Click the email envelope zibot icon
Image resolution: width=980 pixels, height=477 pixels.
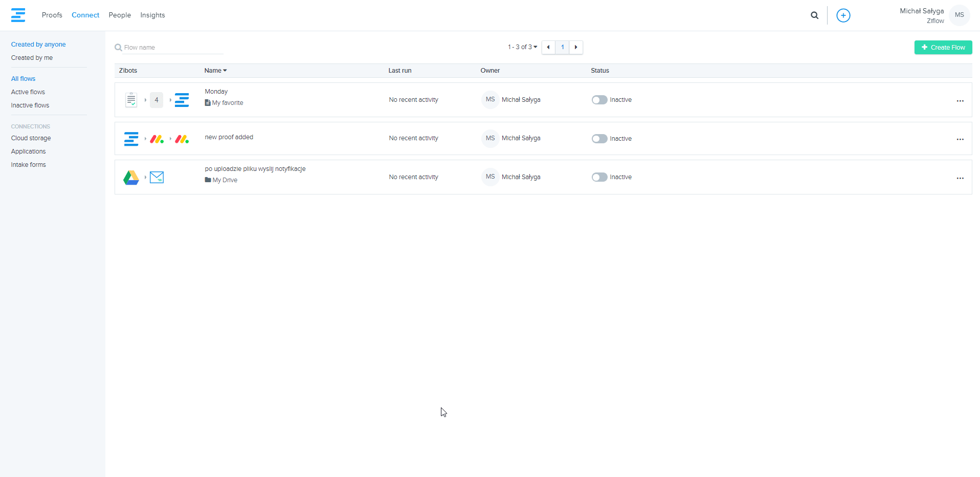tap(157, 178)
